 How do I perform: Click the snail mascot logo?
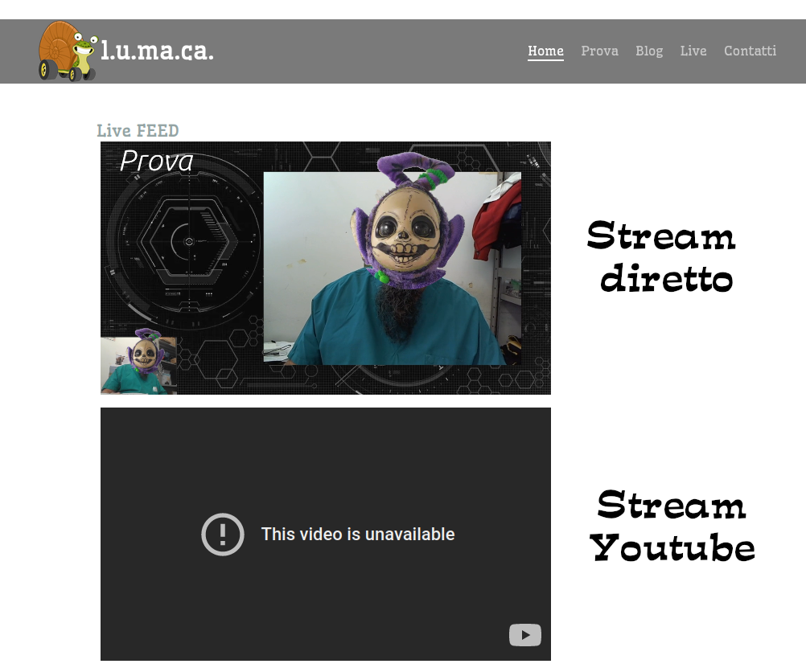pyautogui.click(x=68, y=51)
